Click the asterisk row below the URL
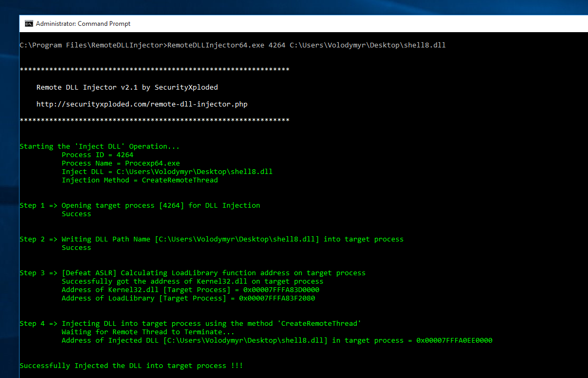This screenshot has height=378, width=588. click(x=155, y=120)
